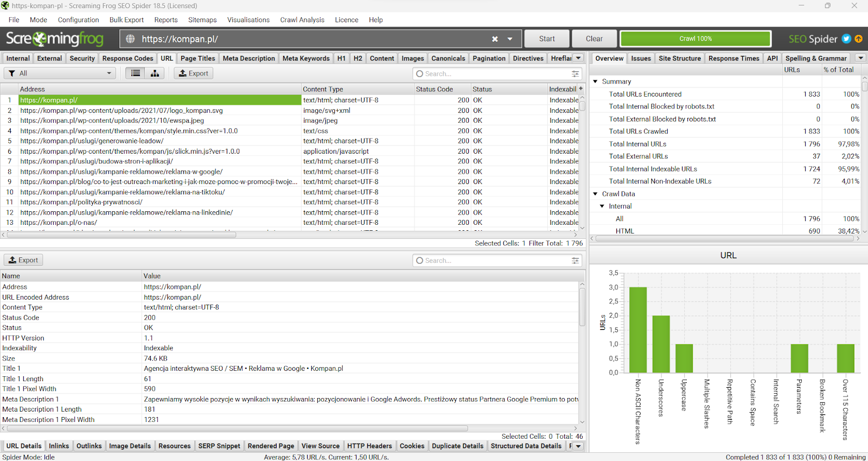
Task: Switch to the Meta Description tab
Action: 249,58
